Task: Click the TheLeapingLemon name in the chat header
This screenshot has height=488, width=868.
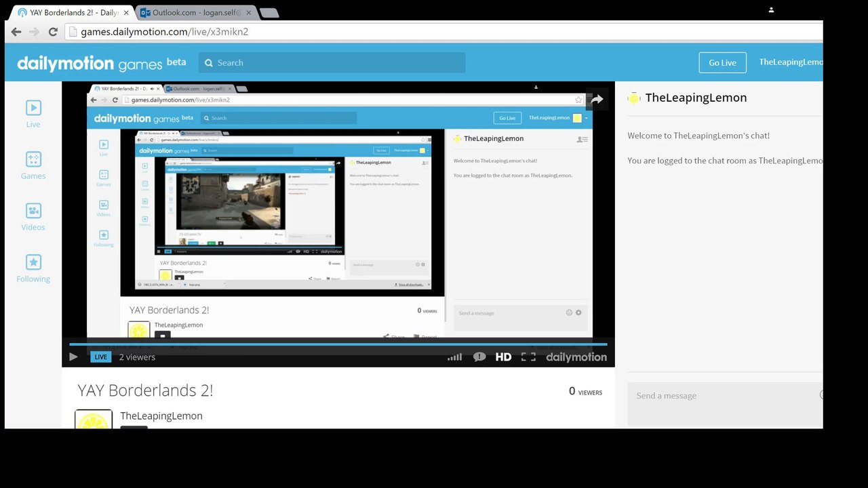Action: [696, 98]
